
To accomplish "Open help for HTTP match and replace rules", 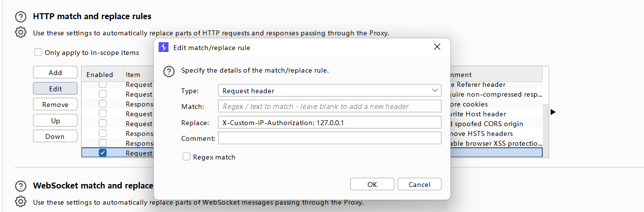I will [x=21, y=17].
